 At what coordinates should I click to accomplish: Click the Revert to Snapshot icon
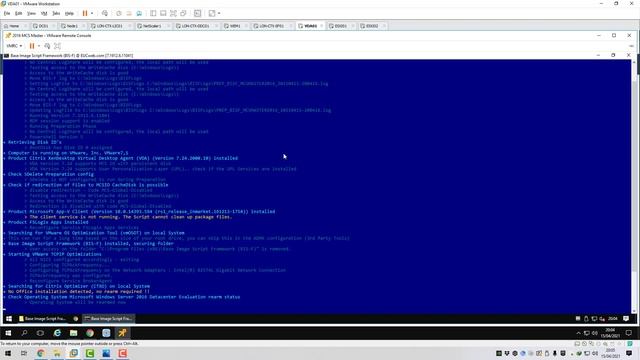pyautogui.click(x=129, y=13)
